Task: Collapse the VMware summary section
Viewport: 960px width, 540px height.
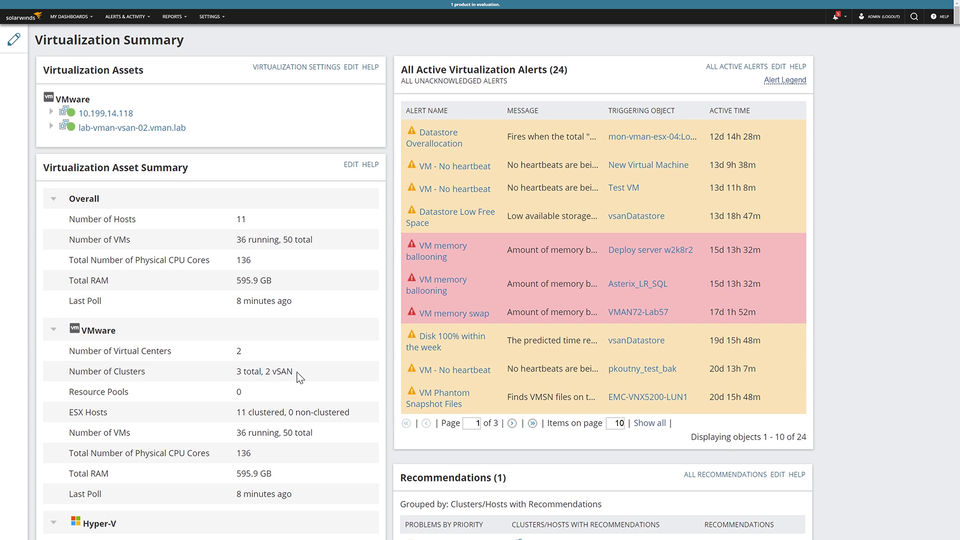Action: tap(53, 330)
